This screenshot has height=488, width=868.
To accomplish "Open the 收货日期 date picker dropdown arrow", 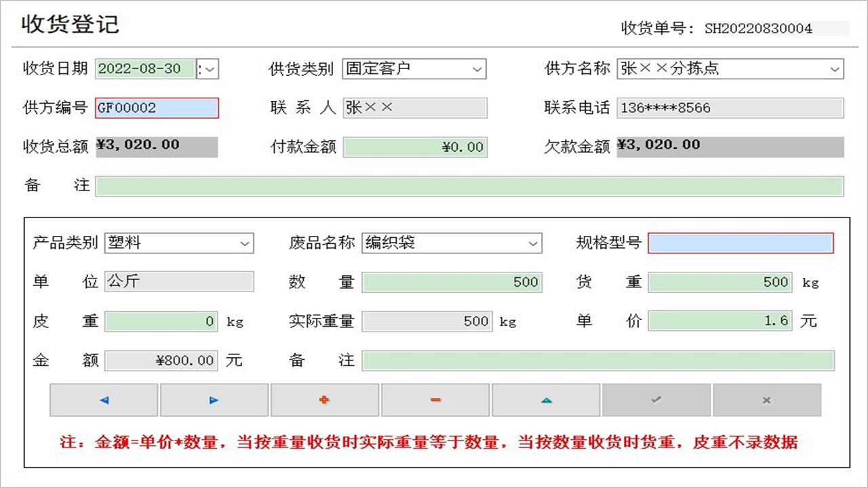I will (x=210, y=68).
